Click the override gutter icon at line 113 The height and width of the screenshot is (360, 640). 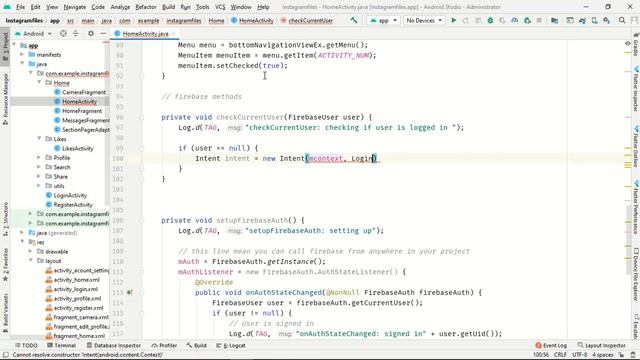point(129,292)
